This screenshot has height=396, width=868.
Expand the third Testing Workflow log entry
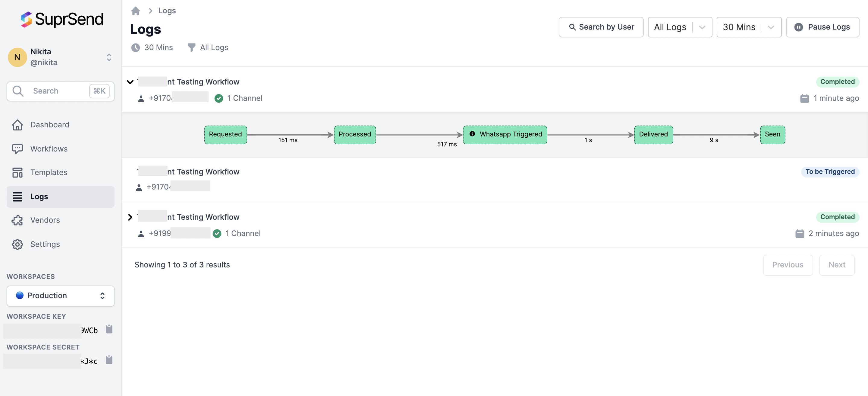(x=130, y=217)
